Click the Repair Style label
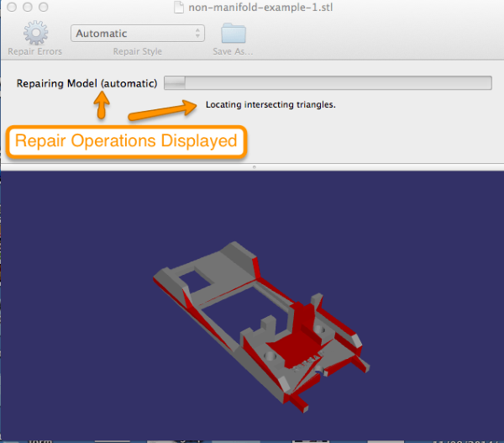The height and width of the screenshot is (443, 504). 137,52
